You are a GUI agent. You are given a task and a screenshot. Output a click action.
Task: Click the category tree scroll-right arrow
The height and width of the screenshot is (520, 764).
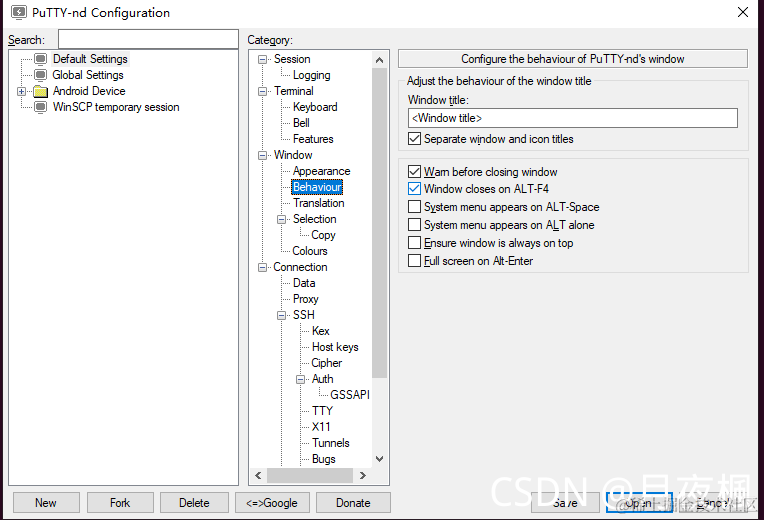(x=363, y=475)
